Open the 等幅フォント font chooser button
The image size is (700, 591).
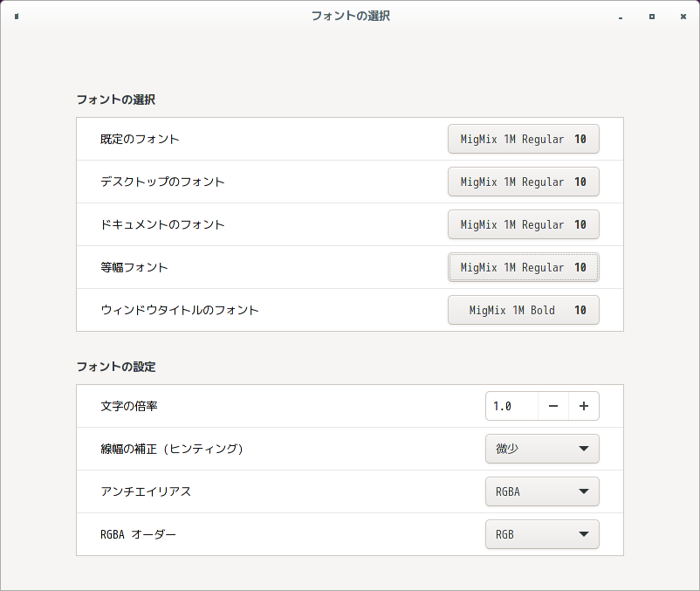tap(523, 267)
